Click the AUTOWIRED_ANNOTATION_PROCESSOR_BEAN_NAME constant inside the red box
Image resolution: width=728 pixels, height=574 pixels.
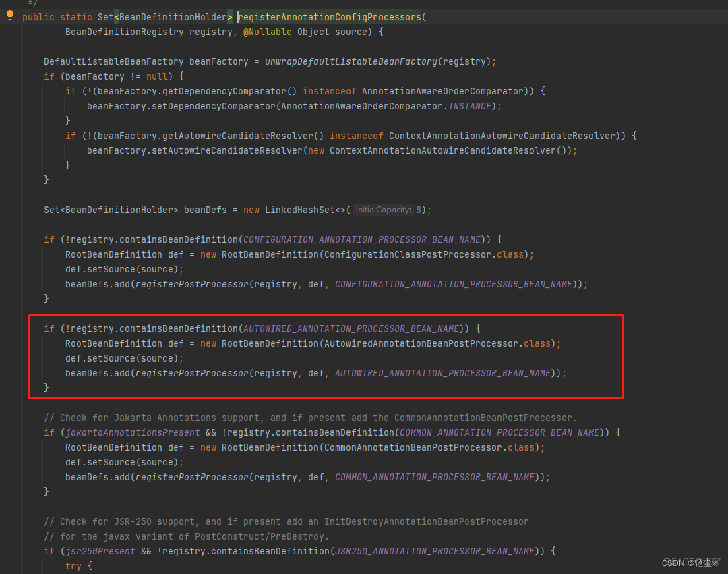pos(351,328)
